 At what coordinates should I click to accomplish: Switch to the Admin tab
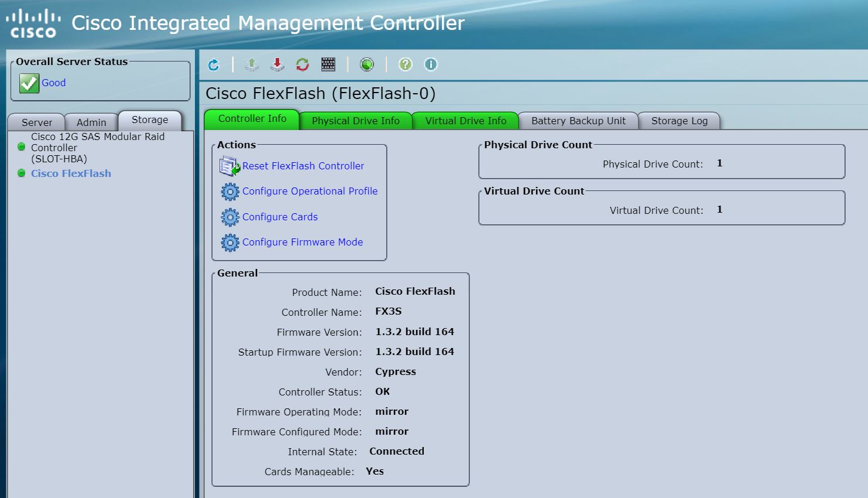91,122
